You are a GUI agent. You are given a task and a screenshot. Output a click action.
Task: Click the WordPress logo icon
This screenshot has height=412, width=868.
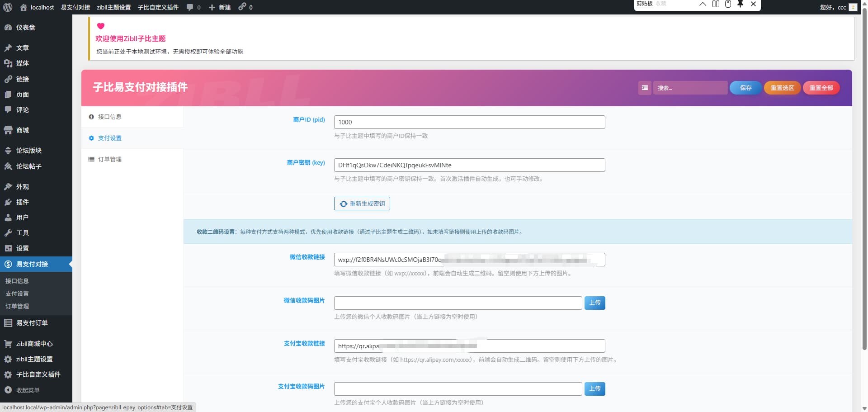coord(8,7)
